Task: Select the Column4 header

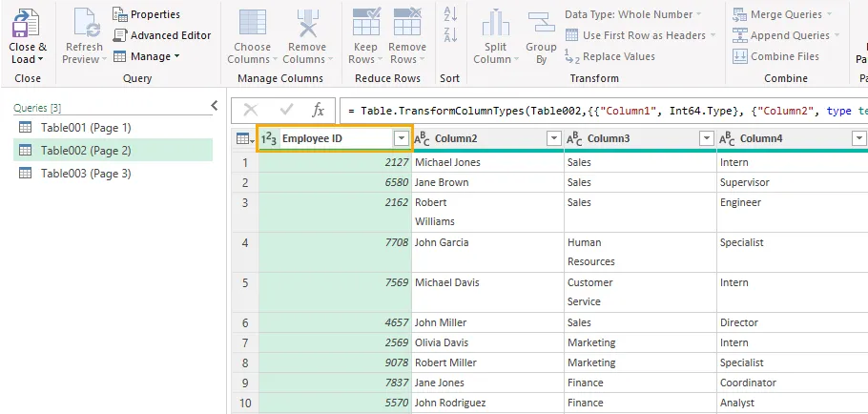Action: 761,139
